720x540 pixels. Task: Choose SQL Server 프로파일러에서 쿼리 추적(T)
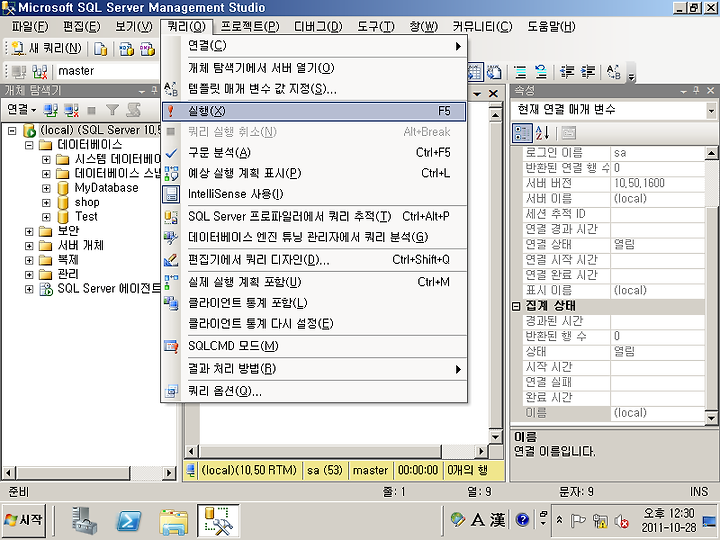[314, 216]
